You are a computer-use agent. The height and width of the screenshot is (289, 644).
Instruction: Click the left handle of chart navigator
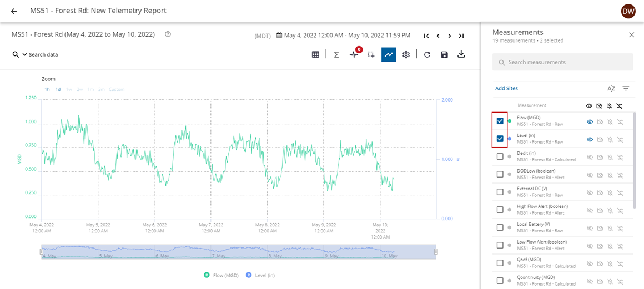pos(42,251)
